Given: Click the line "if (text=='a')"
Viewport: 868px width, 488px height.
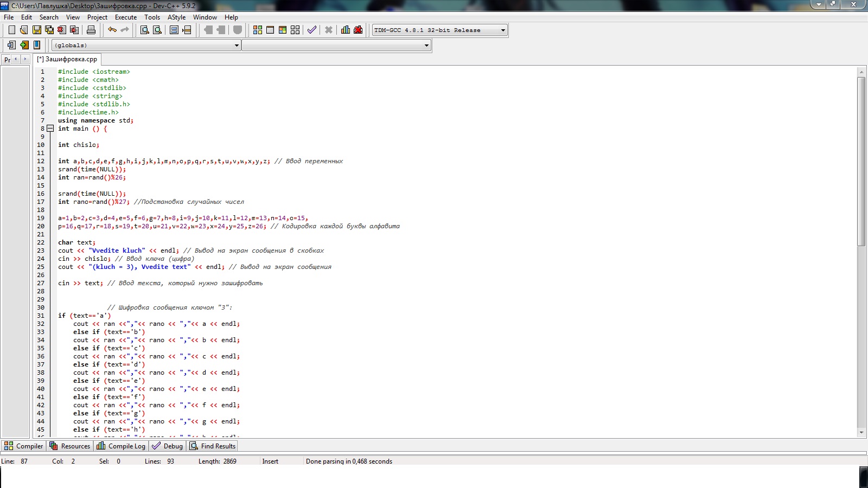Looking at the screenshot, I should [84, 316].
